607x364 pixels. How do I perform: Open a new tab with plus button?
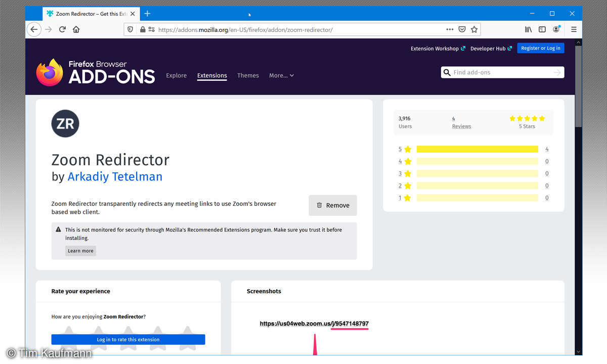[147, 14]
